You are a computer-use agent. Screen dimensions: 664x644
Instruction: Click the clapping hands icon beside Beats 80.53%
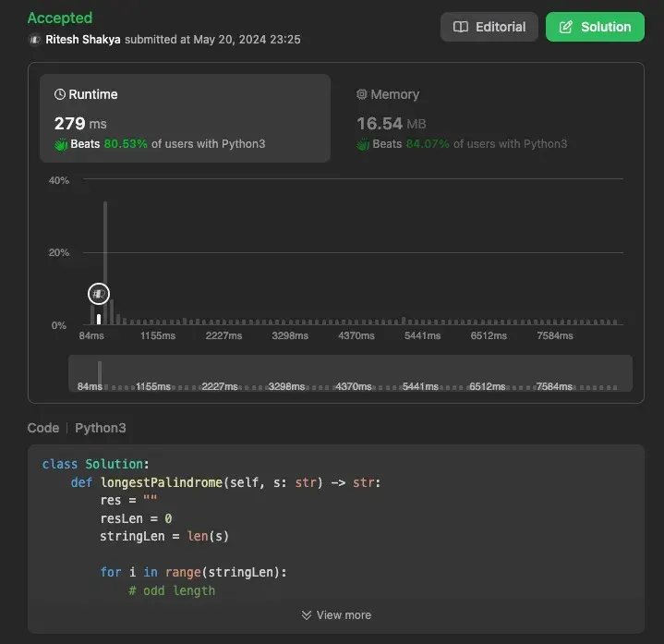61,144
